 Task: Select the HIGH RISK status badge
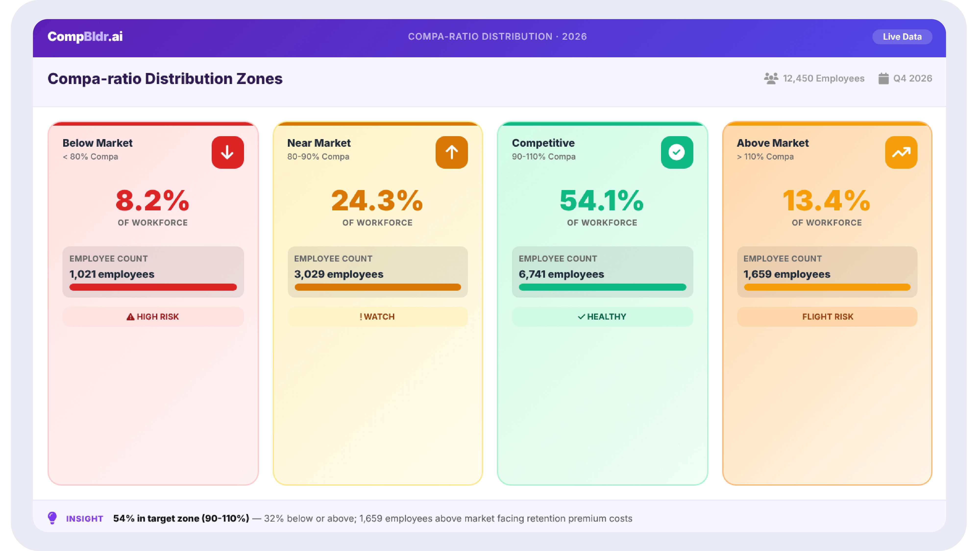coord(153,317)
